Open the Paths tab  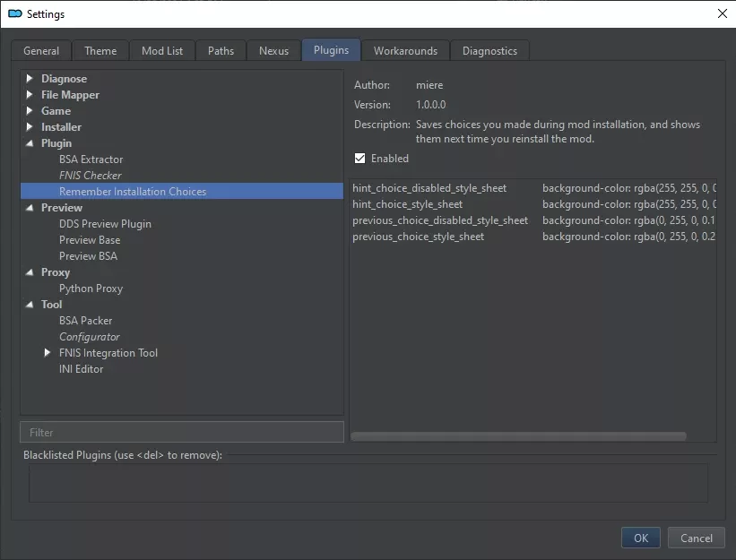click(x=221, y=51)
